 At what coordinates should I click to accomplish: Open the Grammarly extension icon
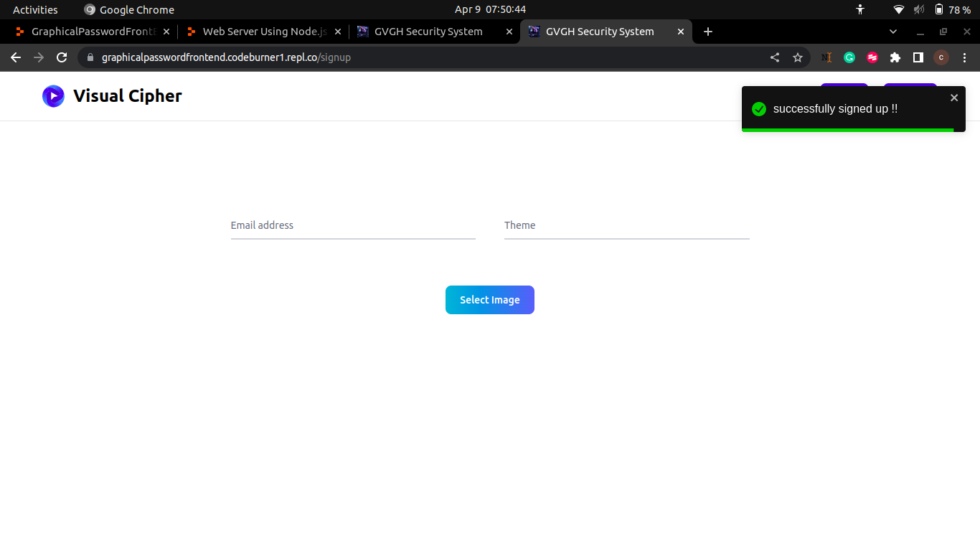(x=849, y=57)
